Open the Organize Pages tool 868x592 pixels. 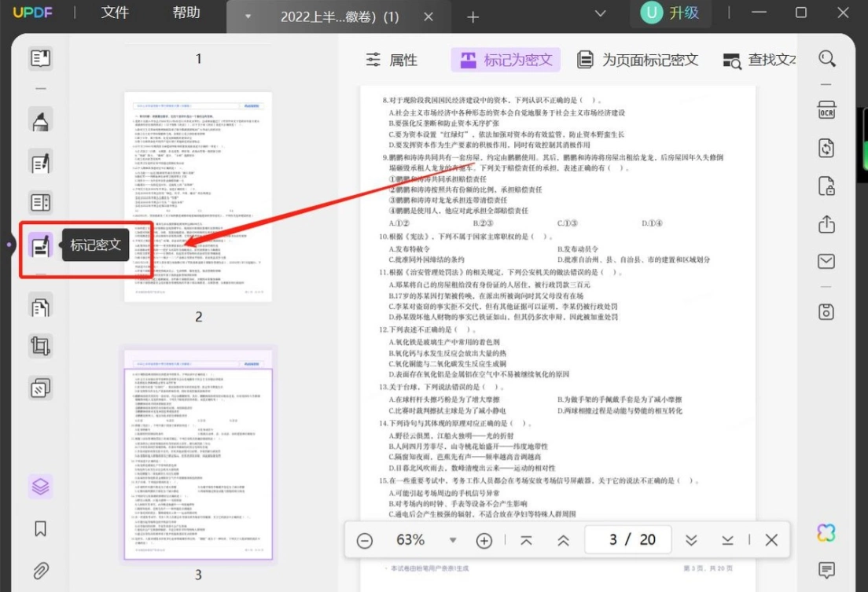tap(40, 307)
